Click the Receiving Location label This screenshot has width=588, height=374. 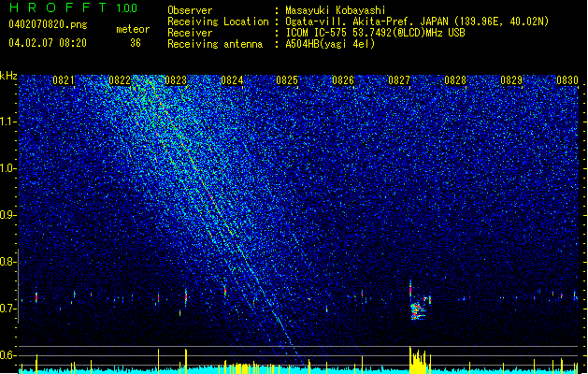tap(218, 22)
